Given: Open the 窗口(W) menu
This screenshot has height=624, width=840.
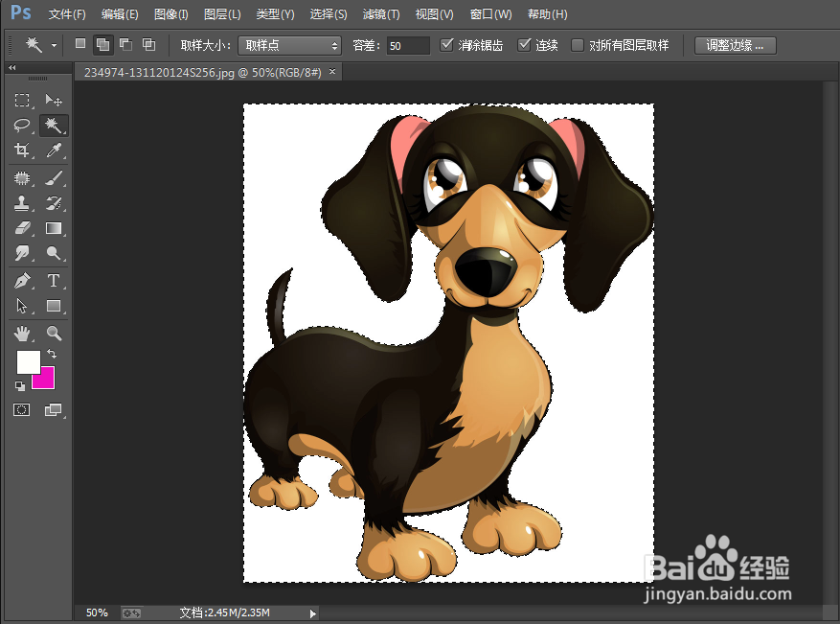Looking at the screenshot, I should (x=490, y=14).
